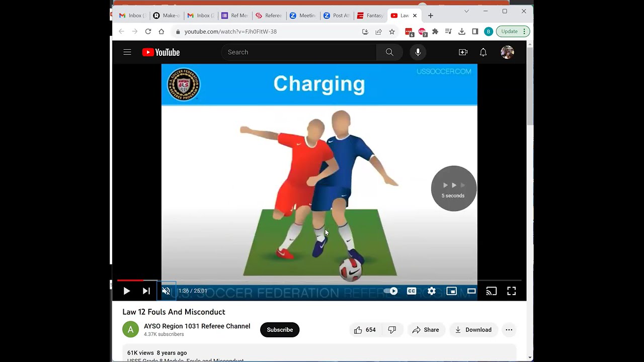
Task: Switch to the Meeting Zoom tab
Action: coord(303,16)
